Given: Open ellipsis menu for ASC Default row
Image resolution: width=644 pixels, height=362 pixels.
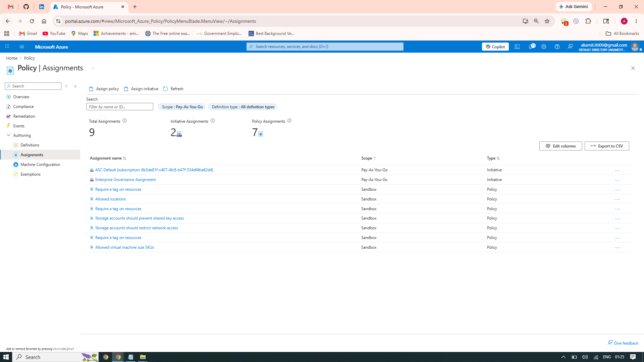Looking at the screenshot, I should pos(618,171).
